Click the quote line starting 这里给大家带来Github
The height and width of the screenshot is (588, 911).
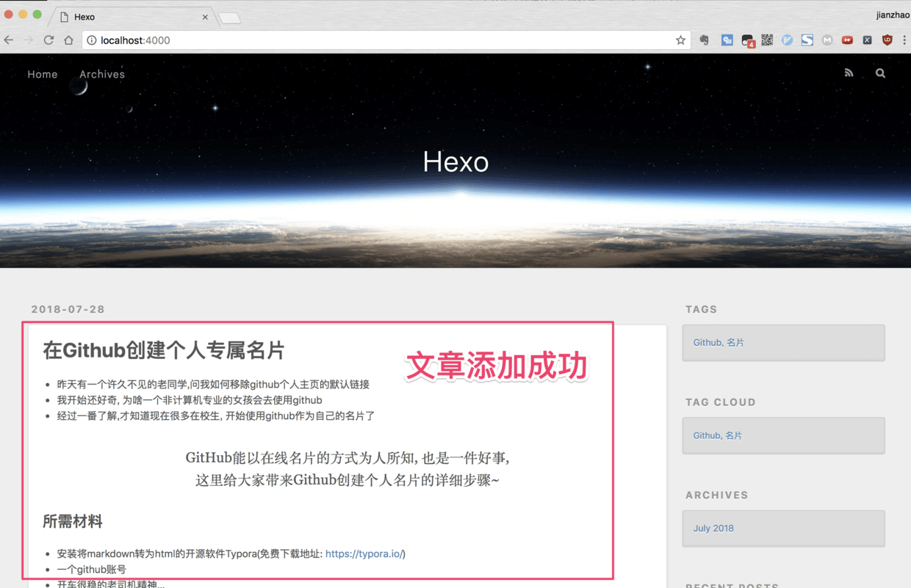[348, 480]
